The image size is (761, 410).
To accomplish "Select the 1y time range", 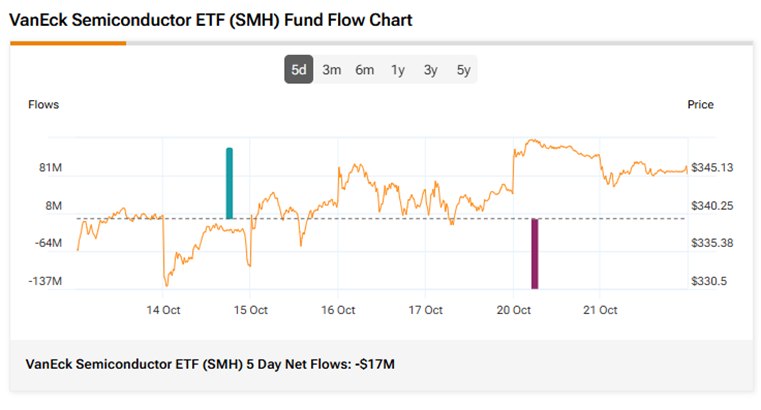I will (398, 70).
